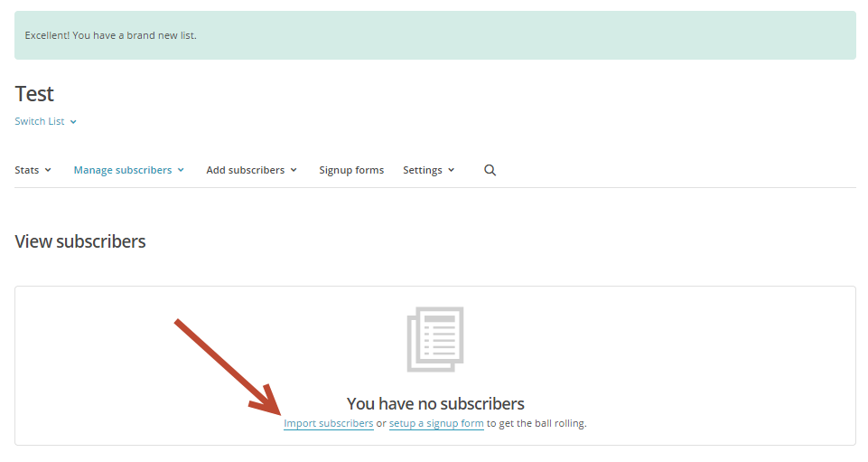This screenshot has height=462, width=868.
Task: Click the 'View subscribers' heading
Action: [x=80, y=241]
